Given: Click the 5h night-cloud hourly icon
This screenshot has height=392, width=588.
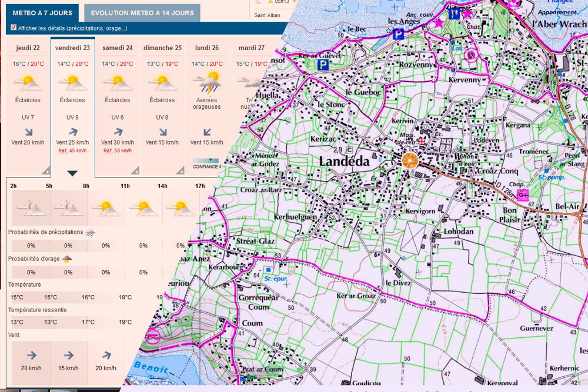Looking at the screenshot, I should pos(68,208).
